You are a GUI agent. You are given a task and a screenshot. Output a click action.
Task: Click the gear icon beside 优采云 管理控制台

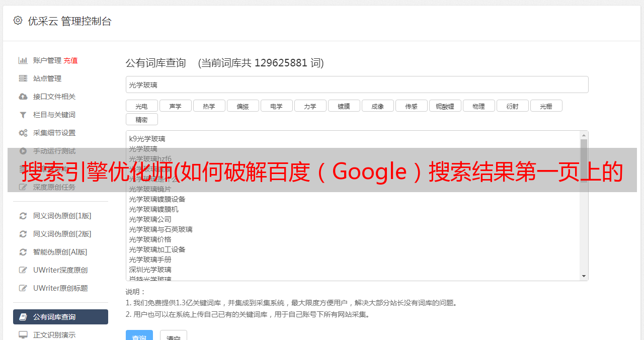[x=18, y=21]
